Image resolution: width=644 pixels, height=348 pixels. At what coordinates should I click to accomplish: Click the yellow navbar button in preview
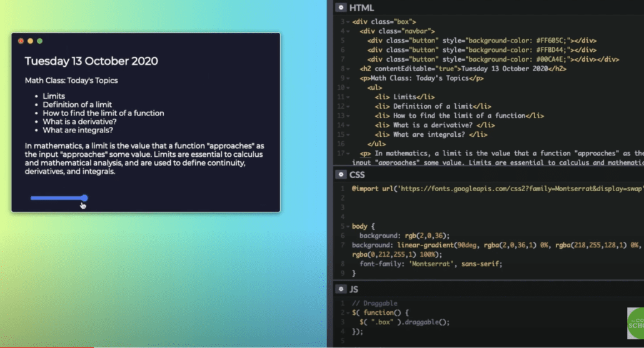pos(31,41)
